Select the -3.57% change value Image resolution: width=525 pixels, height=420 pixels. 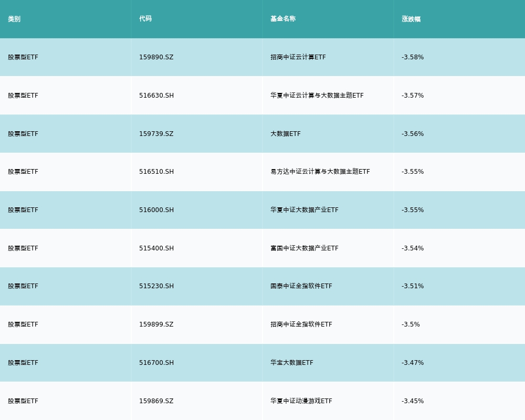coord(413,96)
